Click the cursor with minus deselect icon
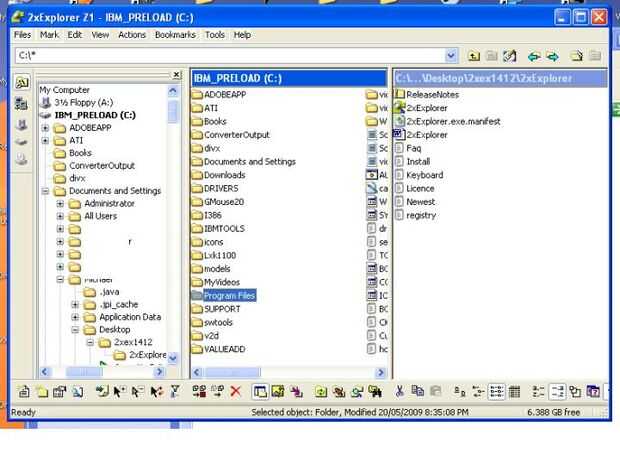The image size is (620, 465). tap(137, 391)
